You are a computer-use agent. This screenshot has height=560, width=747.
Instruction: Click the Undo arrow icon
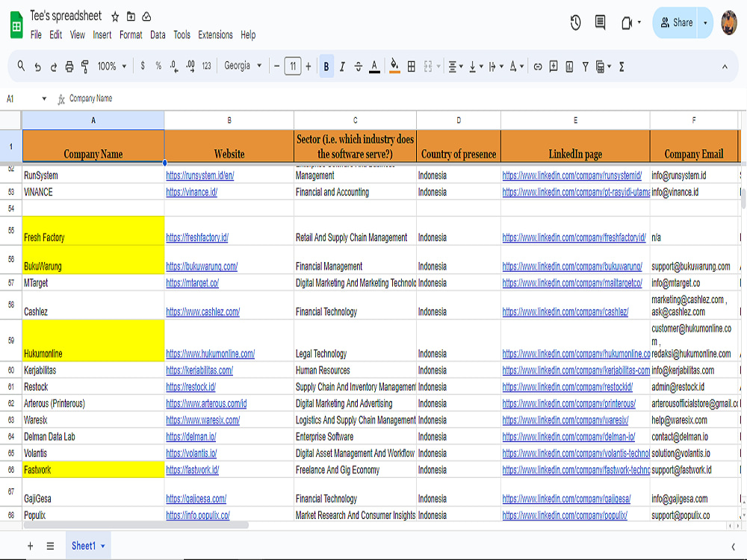click(37, 66)
